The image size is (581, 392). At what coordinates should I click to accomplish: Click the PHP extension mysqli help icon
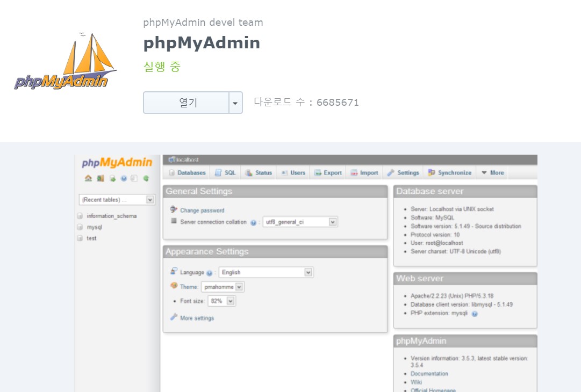click(475, 314)
